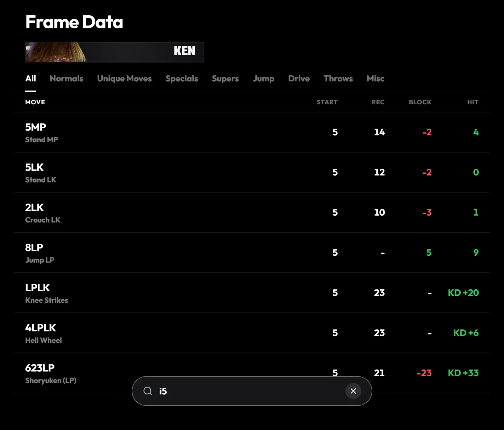Click the KD +33 hit value
This screenshot has width=504, height=430.
(463, 373)
